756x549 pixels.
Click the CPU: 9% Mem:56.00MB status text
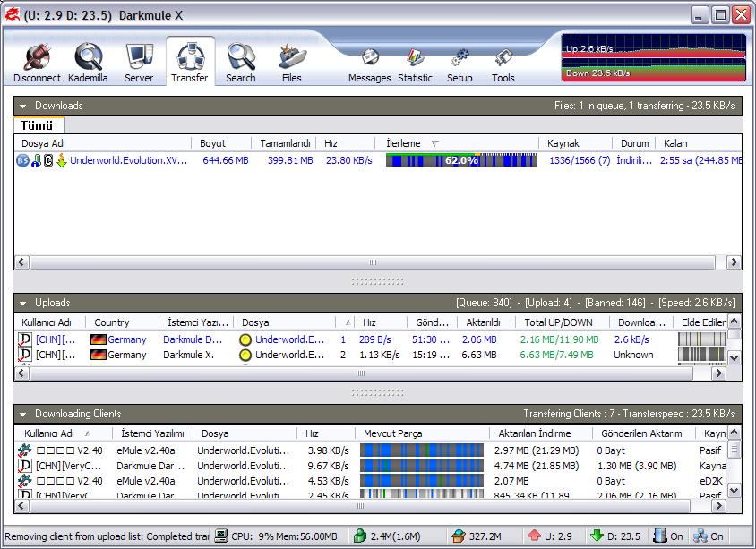click(284, 536)
